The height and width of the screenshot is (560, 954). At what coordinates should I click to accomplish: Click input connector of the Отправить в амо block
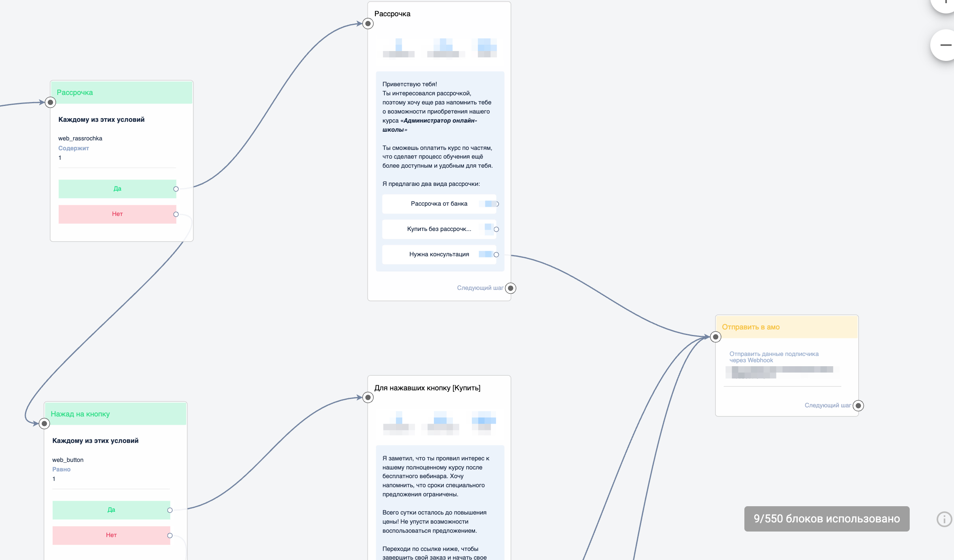coord(715,337)
